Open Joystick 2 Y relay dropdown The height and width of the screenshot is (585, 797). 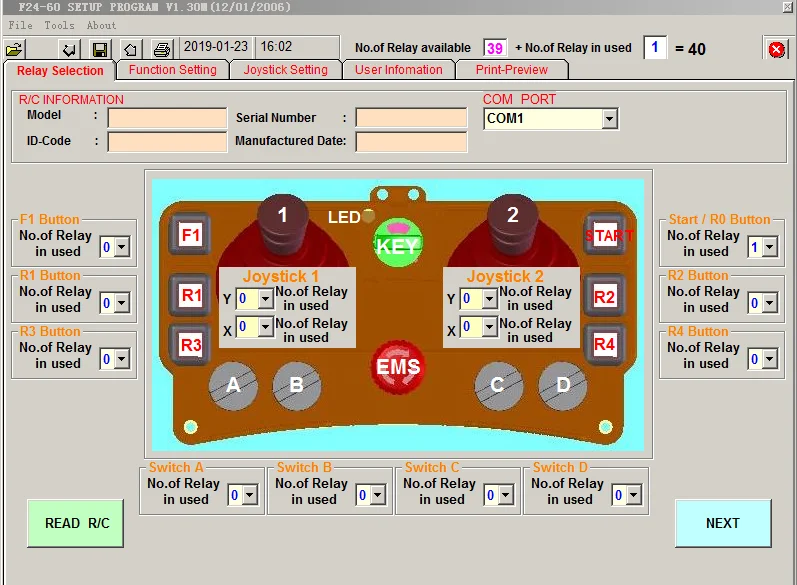tap(489, 299)
